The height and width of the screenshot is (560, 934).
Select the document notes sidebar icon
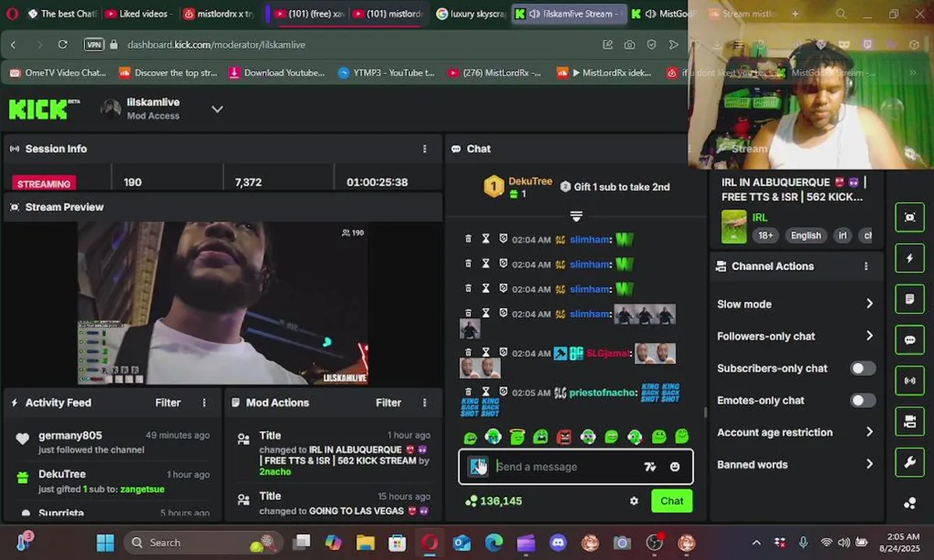click(910, 299)
